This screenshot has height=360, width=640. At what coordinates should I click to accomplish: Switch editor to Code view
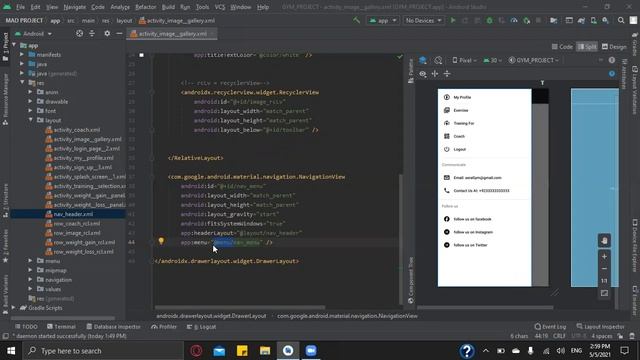pos(562,47)
